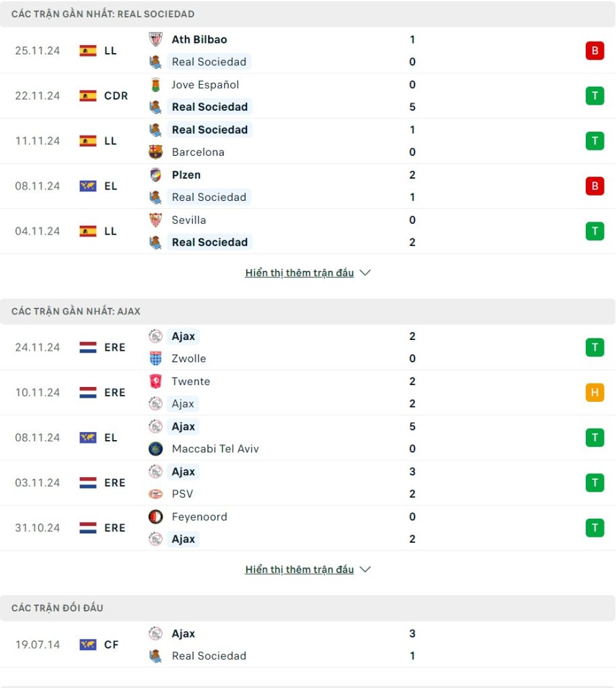Image resolution: width=616 pixels, height=688 pixels.
Task: Open 'Hiển thị thêm trận đấu' under Real Sociedad
Action: [x=300, y=273]
